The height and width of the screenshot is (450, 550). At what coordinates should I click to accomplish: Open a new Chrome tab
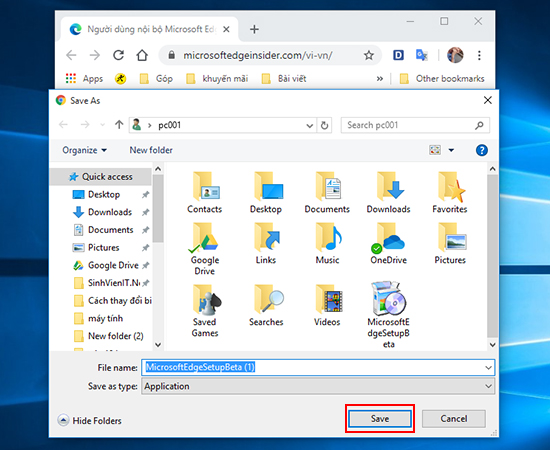coord(254,29)
